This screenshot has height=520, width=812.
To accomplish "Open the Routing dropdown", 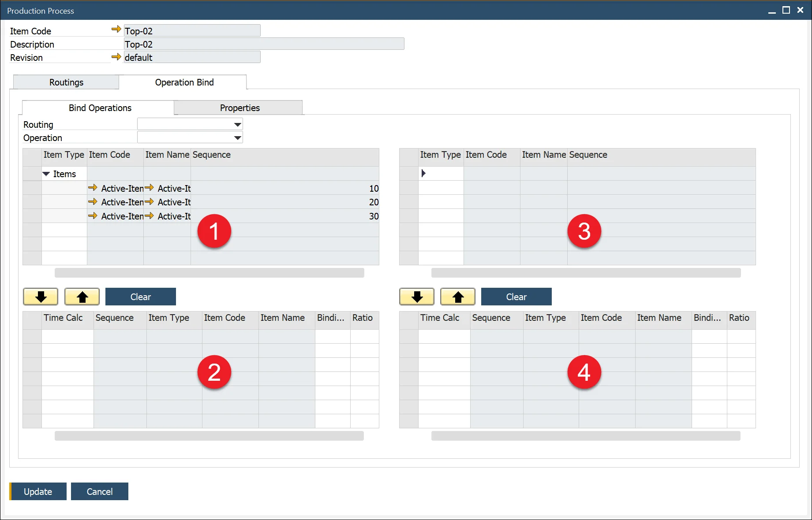I will pos(237,125).
